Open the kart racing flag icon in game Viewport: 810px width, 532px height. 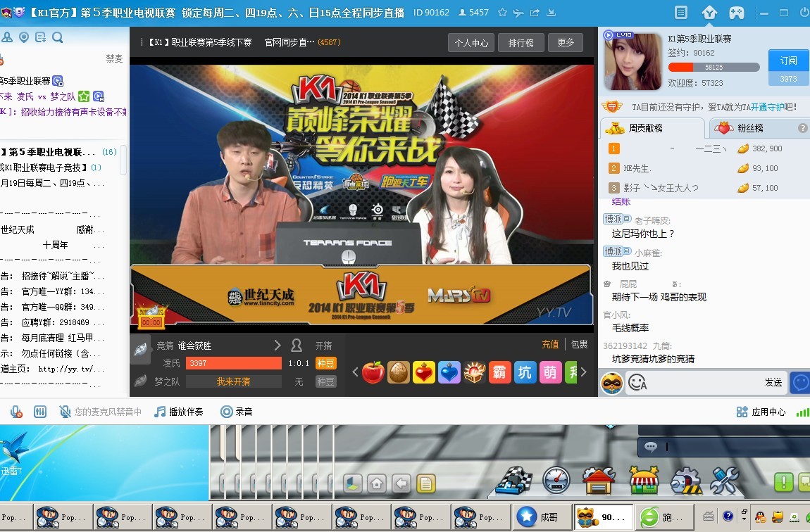tap(514, 481)
